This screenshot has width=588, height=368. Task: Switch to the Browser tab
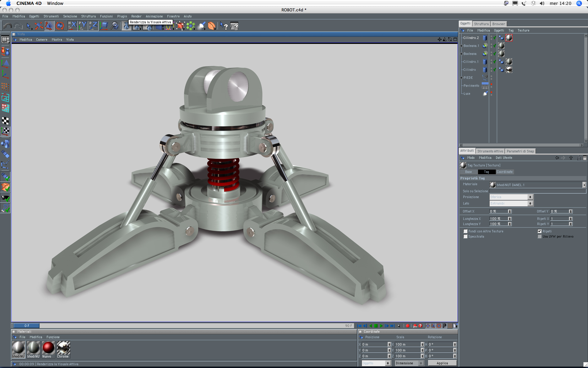[x=499, y=24]
